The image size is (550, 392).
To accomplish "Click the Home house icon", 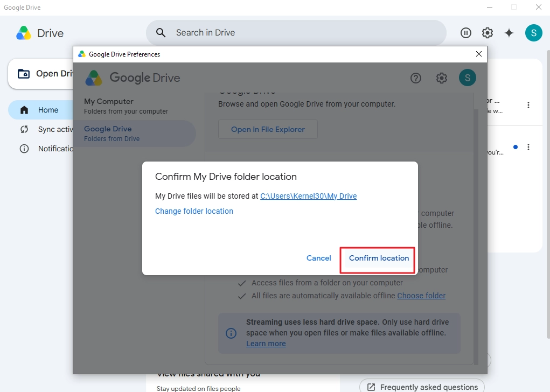I will [x=24, y=110].
